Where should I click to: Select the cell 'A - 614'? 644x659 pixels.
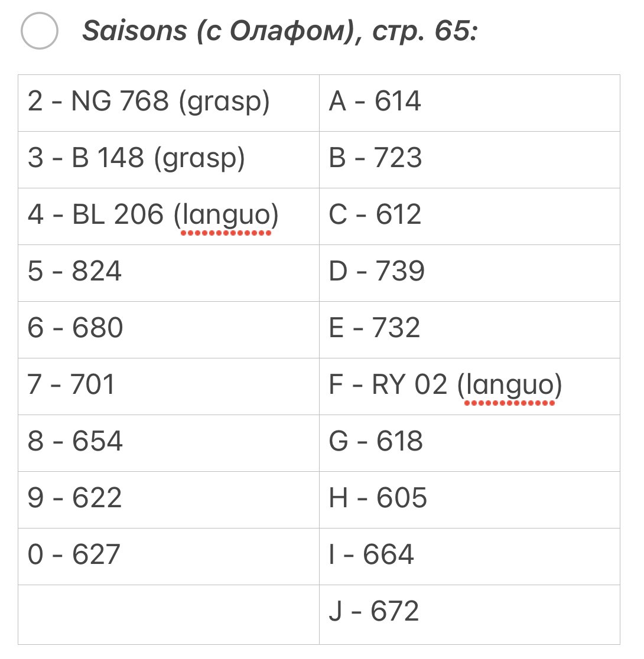point(470,103)
